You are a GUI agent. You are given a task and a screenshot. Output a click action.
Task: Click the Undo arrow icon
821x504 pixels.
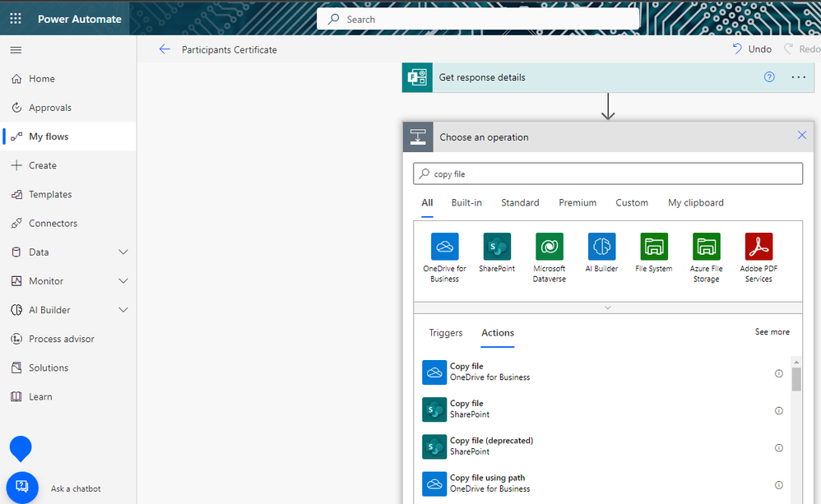(x=737, y=49)
